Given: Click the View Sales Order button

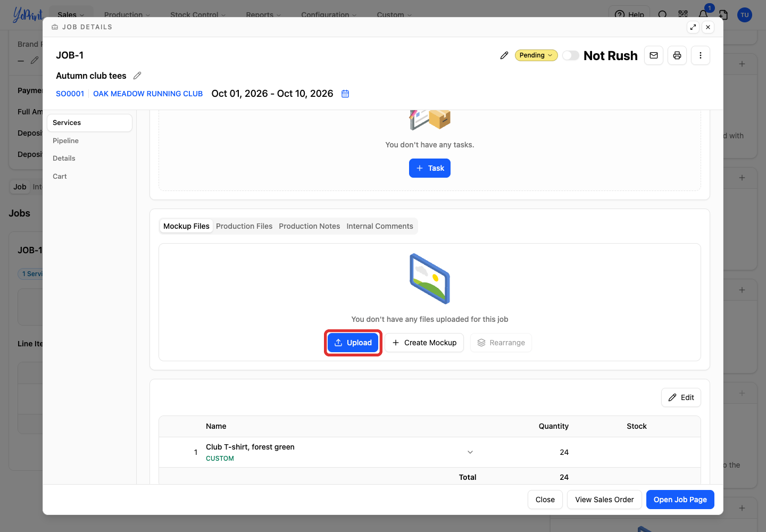Looking at the screenshot, I should coord(604,500).
